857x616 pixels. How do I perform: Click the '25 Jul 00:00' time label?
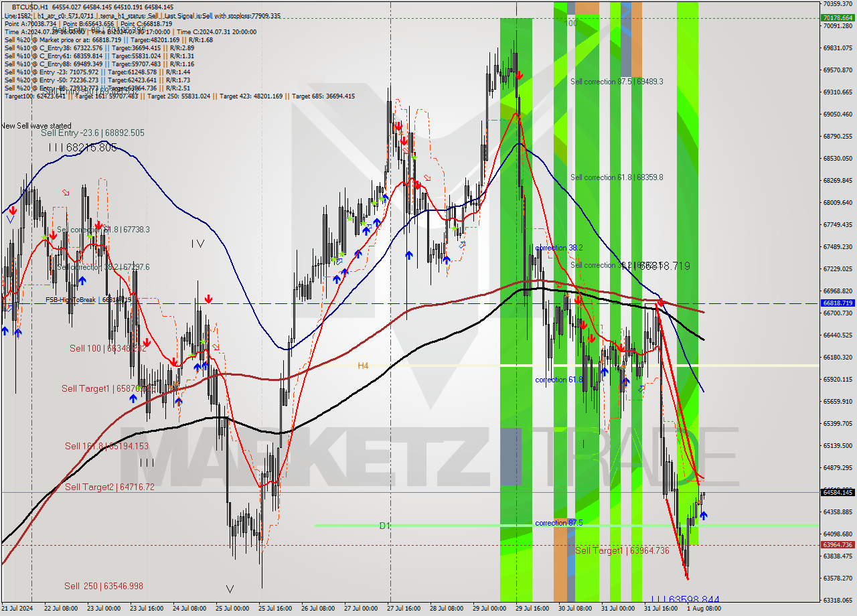pos(233,609)
